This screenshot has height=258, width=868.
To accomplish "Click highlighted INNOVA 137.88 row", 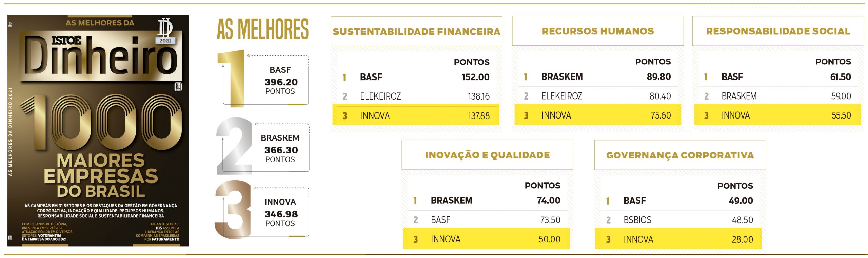I will point(416,115).
